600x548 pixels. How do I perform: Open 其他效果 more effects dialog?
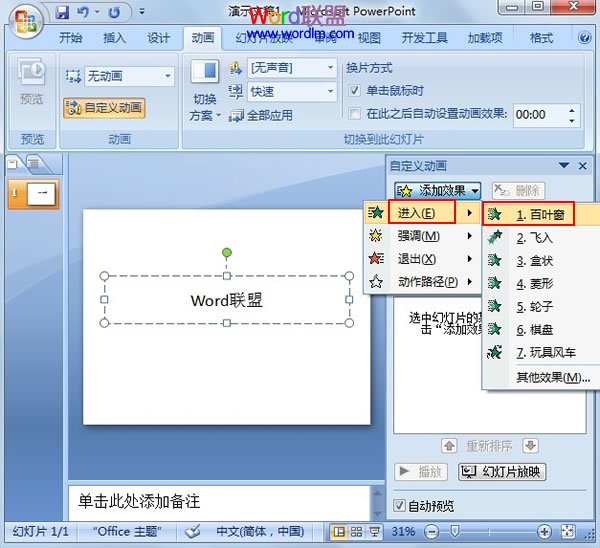point(553,377)
